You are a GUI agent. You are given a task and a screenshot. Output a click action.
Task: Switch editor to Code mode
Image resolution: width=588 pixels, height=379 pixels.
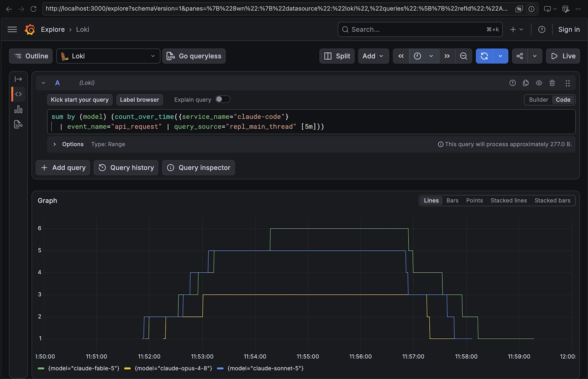(x=563, y=100)
